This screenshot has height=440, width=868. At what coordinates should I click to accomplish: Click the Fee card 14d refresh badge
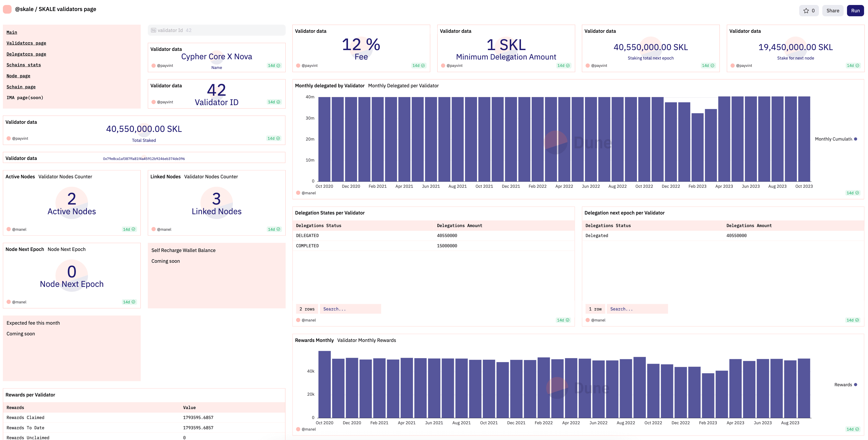click(x=419, y=66)
